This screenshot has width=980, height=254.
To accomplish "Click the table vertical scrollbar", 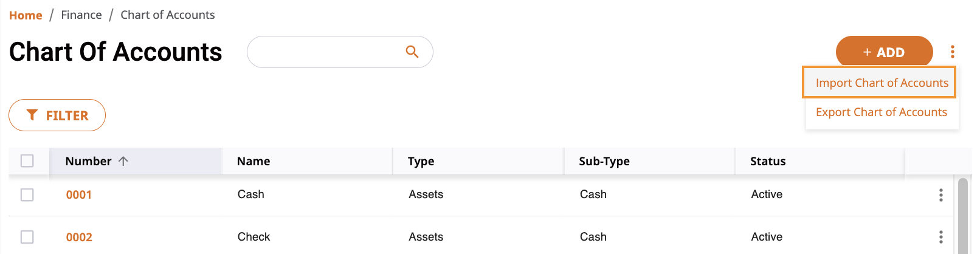I will coord(963,216).
